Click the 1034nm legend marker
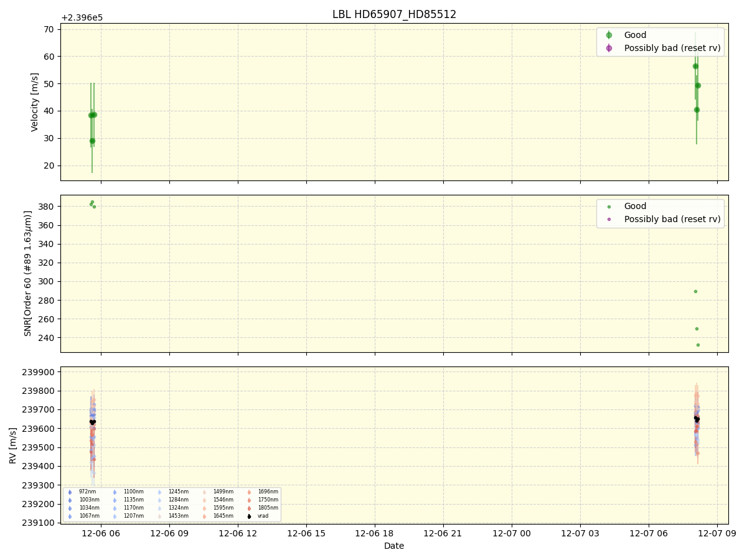747x560 pixels. (70, 508)
